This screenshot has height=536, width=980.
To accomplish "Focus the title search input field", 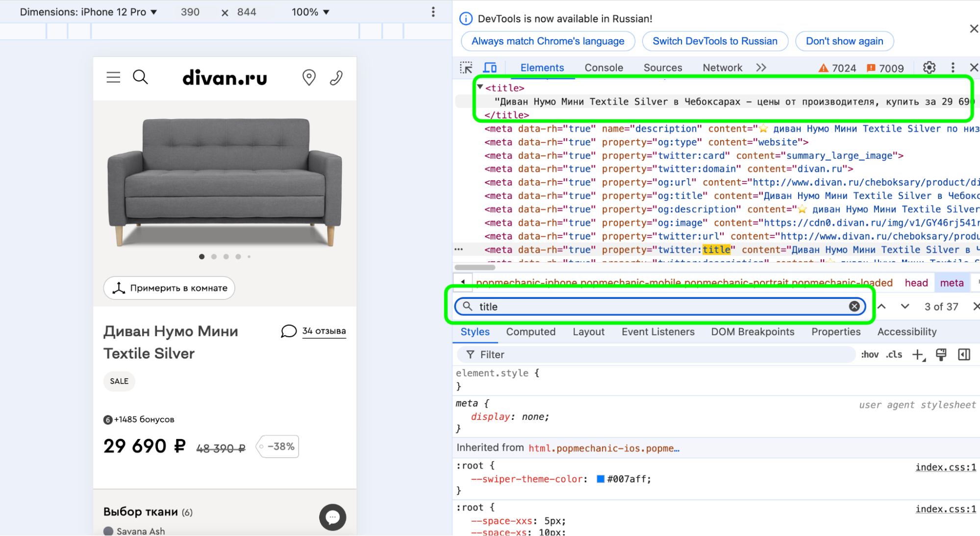I will click(x=659, y=306).
